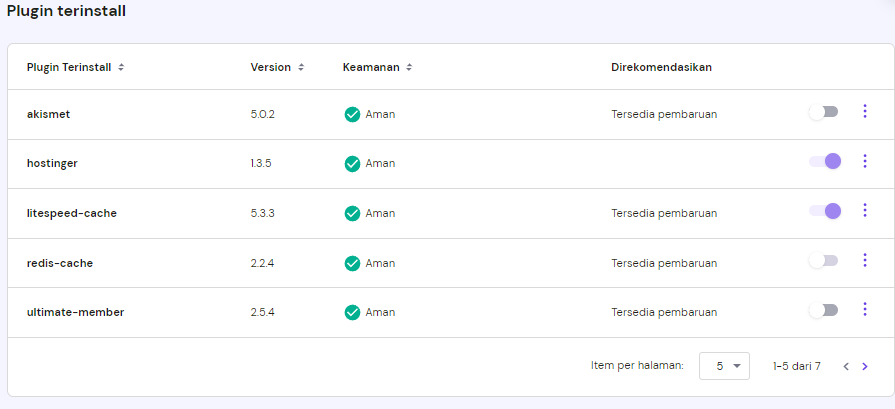
Task: Disable the litespeed-cache plugin toggle
Action: pyautogui.click(x=825, y=210)
